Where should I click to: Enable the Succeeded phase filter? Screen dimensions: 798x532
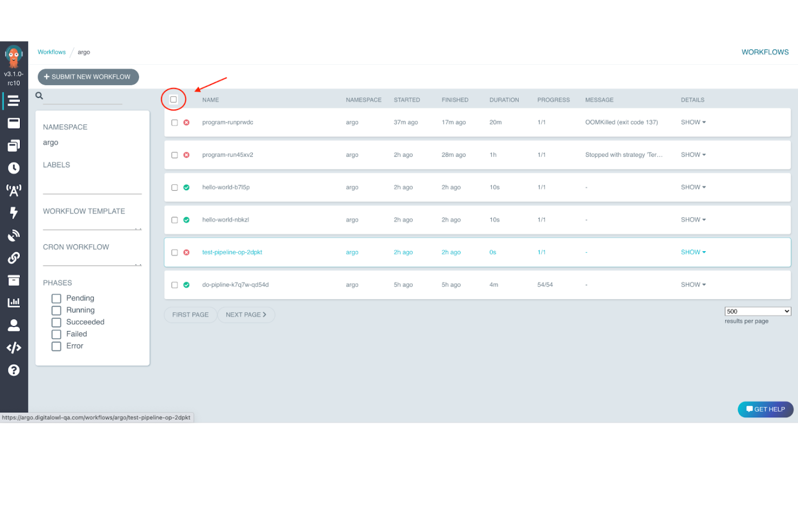pos(56,322)
